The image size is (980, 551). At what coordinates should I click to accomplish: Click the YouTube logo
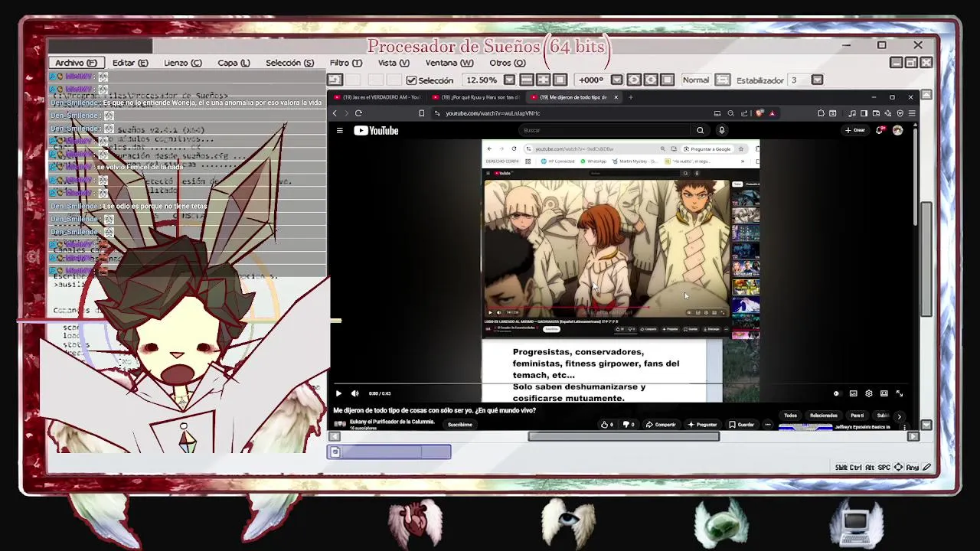(376, 130)
